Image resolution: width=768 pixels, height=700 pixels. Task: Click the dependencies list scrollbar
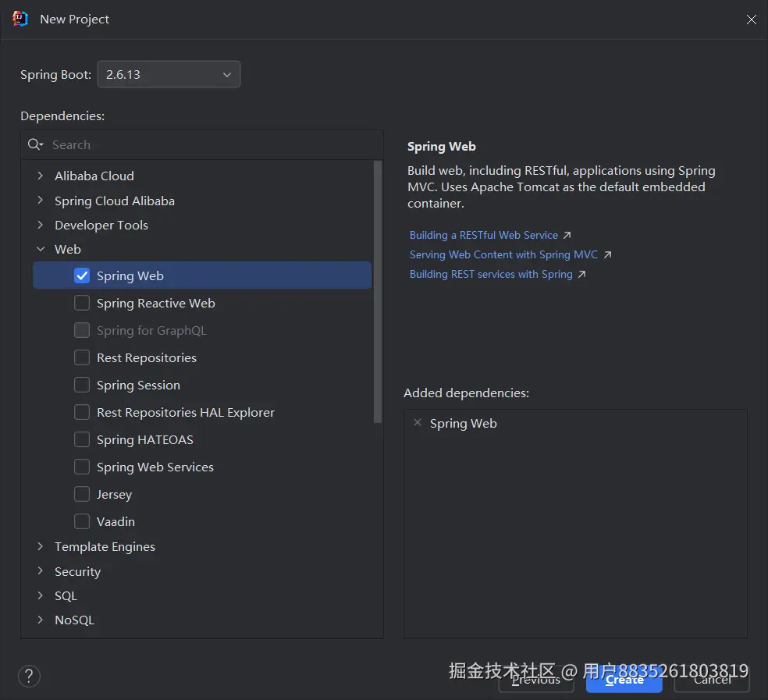[x=377, y=291]
